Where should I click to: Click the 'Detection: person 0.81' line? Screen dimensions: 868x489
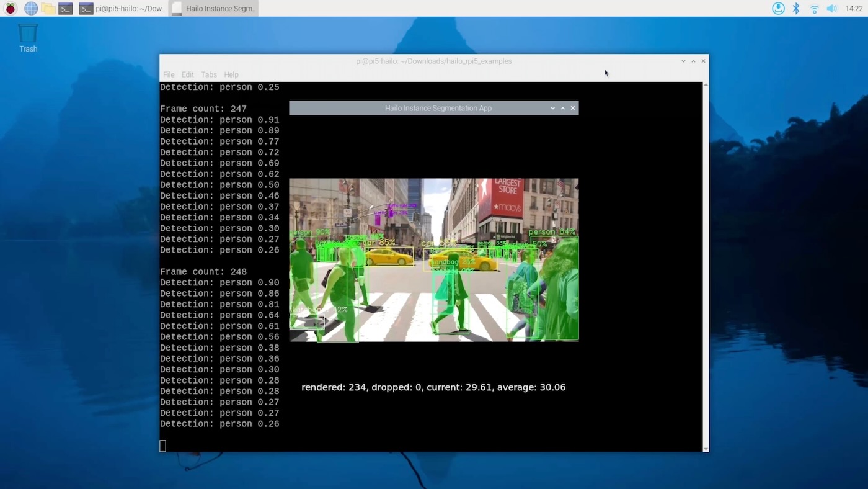[219, 304]
